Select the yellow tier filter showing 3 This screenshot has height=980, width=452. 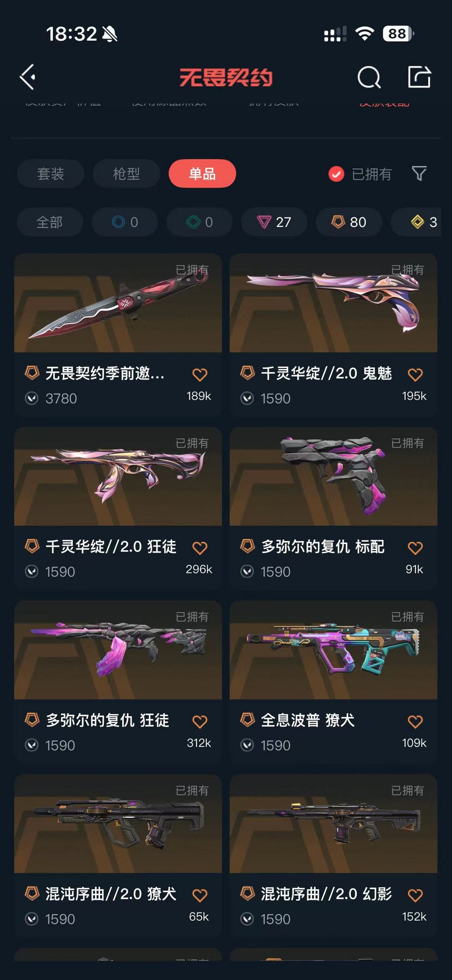pyautogui.click(x=419, y=222)
